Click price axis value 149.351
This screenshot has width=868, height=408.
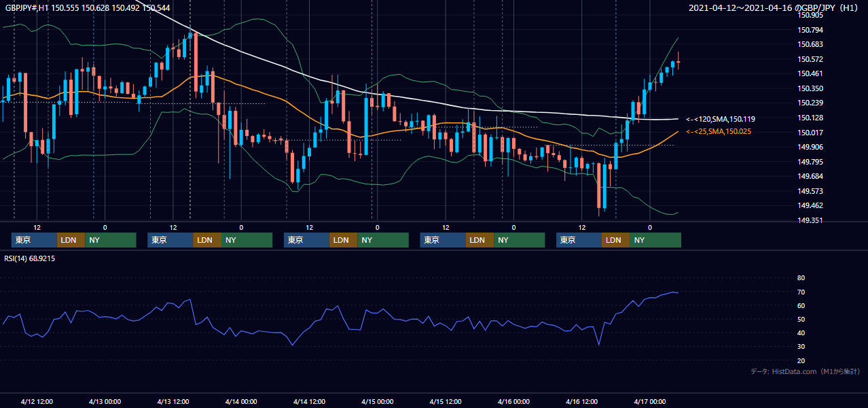(x=810, y=220)
